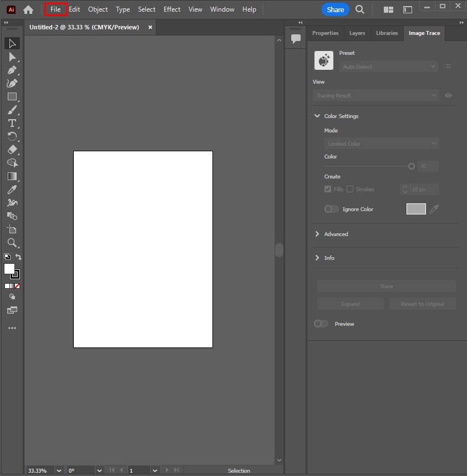Click the Share button
Image resolution: width=467 pixels, height=476 pixels.
(335, 9)
